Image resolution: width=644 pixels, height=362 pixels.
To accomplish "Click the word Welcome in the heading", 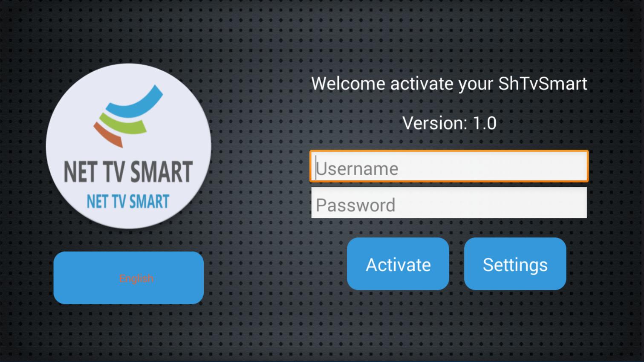I will click(348, 84).
